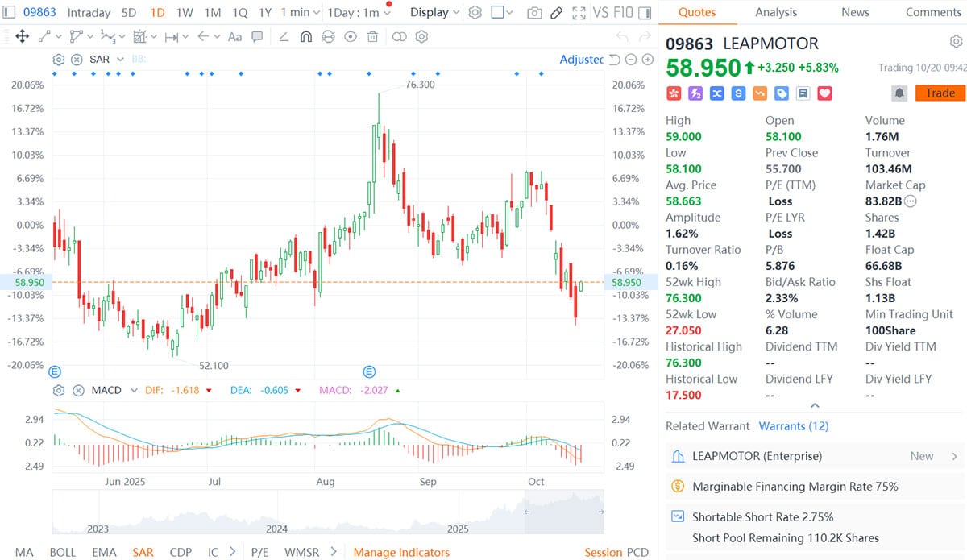Toggle the VS comparison mode
The image size is (967, 560).
600,12
